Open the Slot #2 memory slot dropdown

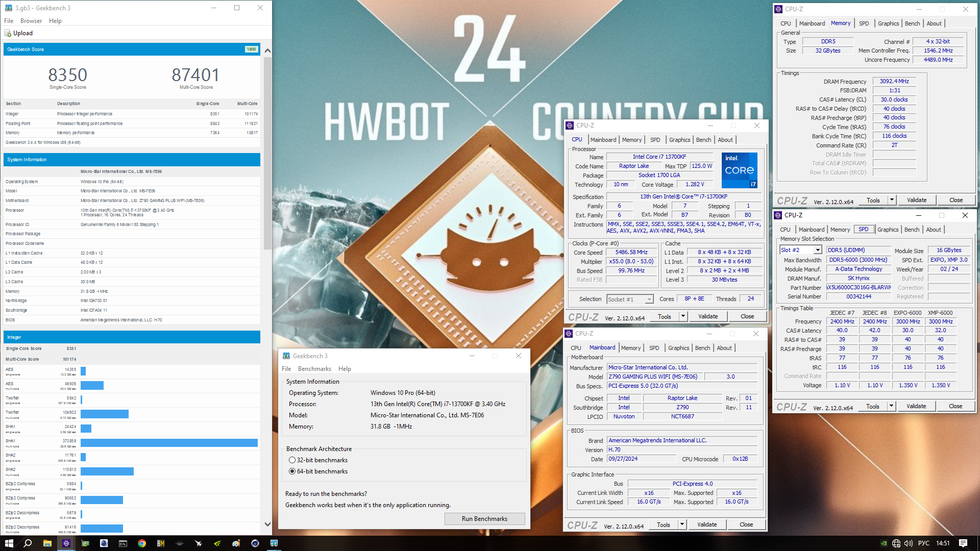(818, 250)
